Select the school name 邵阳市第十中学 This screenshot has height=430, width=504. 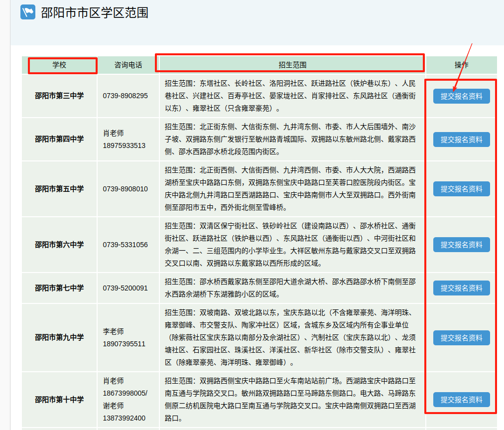59,400
